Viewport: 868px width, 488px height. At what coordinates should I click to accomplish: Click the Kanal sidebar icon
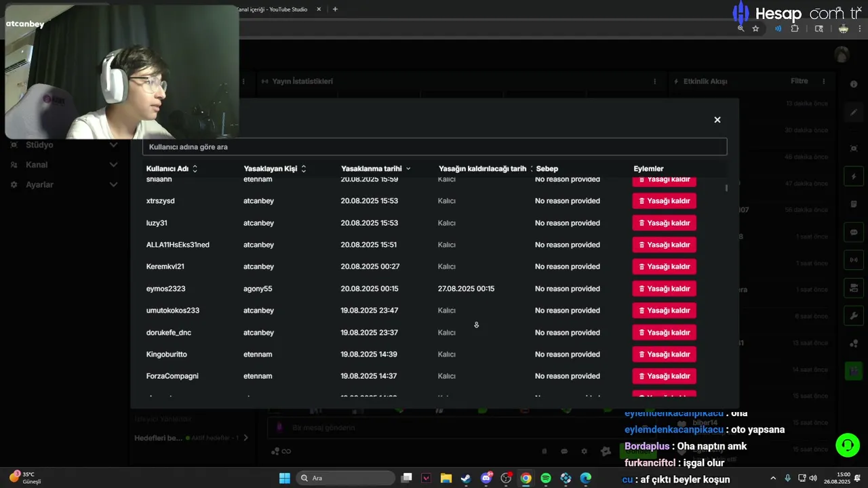pos(14,165)
